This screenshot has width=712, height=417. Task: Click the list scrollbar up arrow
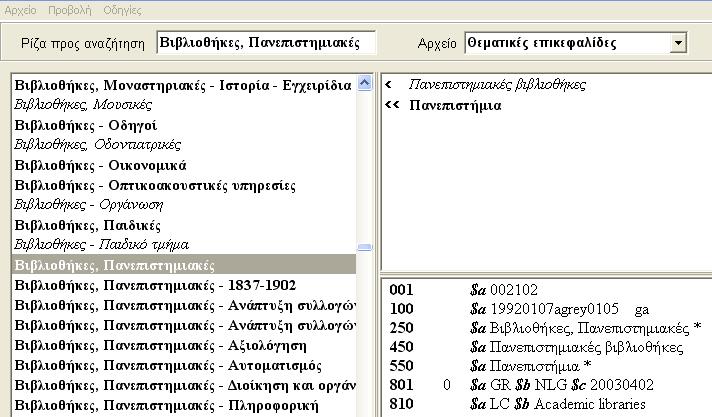click(365, 83)
